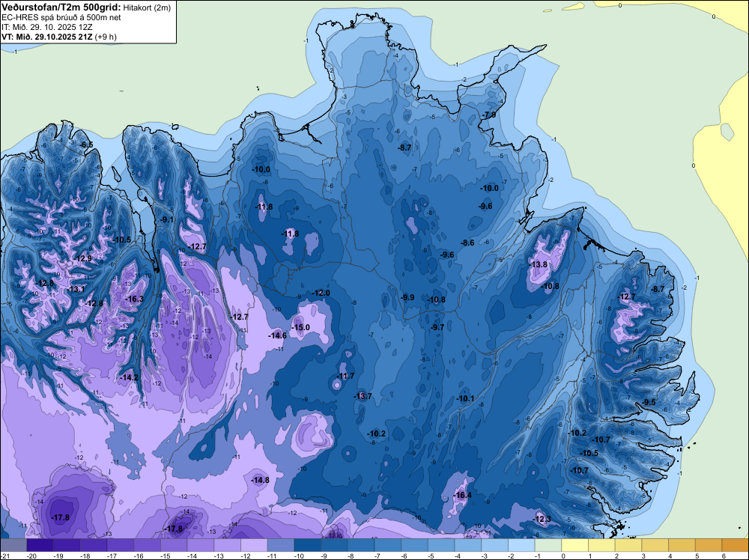The image size is (749, 560).
Task: Click legend swatch between -17 and -16
Action: 121,545
